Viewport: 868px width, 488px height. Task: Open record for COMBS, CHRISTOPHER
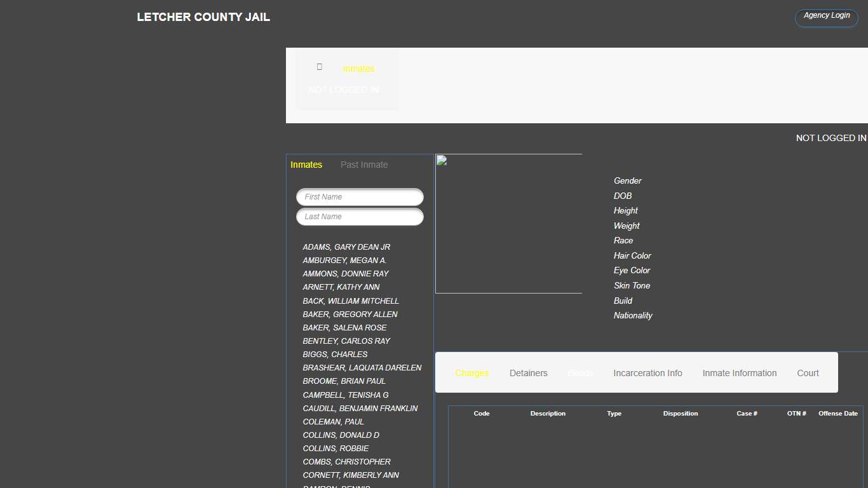coord(346,461)
